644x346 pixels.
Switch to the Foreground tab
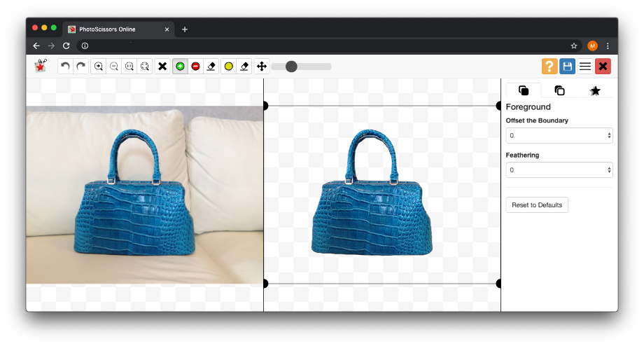click(524, 90)
